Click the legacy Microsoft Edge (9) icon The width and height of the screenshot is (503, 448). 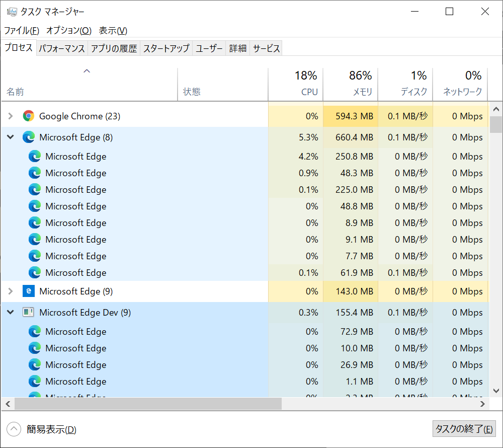click(x=29, y=291)
